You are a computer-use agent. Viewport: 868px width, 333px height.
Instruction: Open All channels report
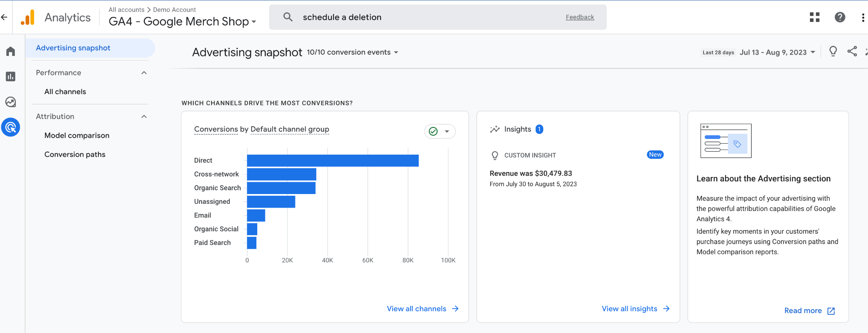tap(65, 92)
